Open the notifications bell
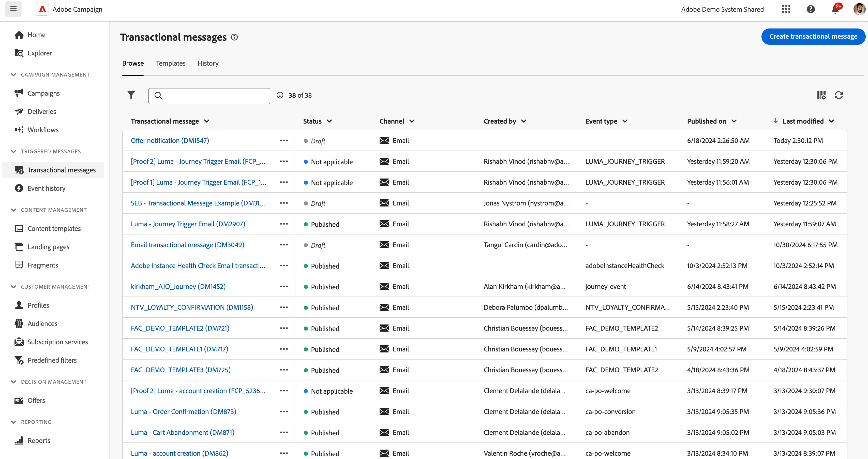Viewport: 868px width, 459px height. (835, 9)
